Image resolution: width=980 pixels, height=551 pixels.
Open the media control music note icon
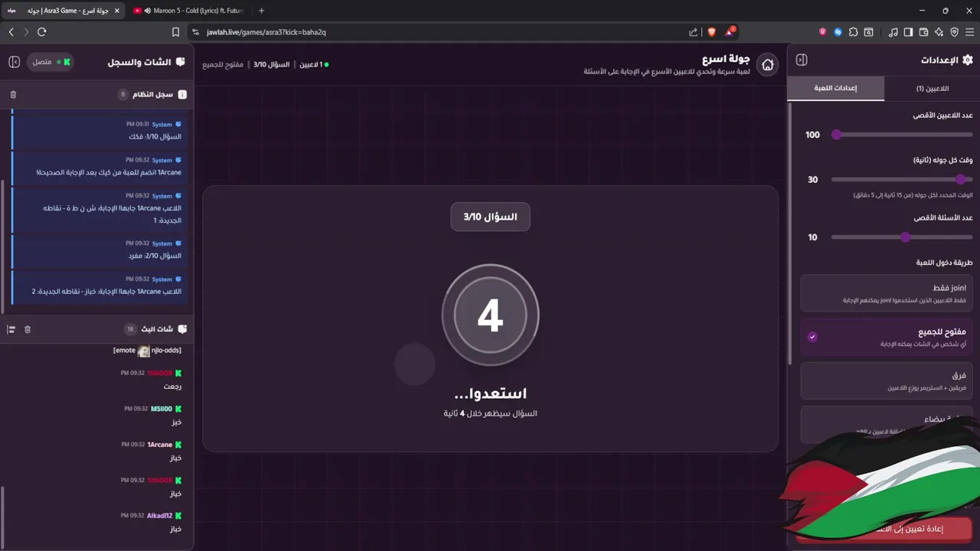click(x=893, y=32)
